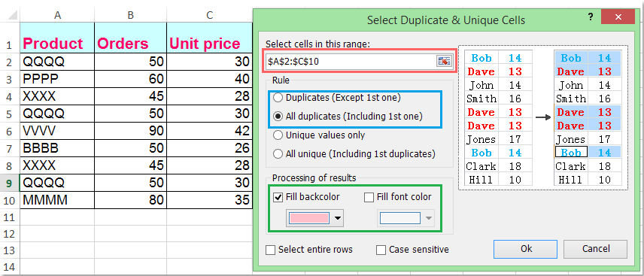Select row 9 header

(10, 183)
